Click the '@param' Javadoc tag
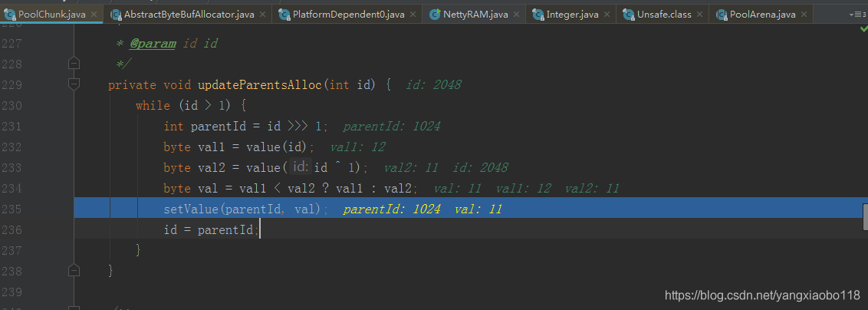 pyautogui.click(x=153, y=44)
